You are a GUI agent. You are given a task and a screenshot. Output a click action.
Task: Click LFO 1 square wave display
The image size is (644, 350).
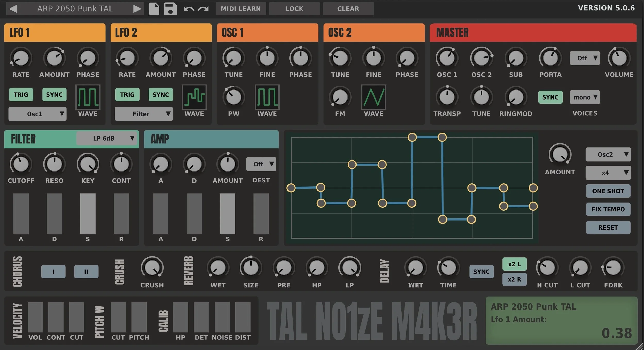[88, 97]
